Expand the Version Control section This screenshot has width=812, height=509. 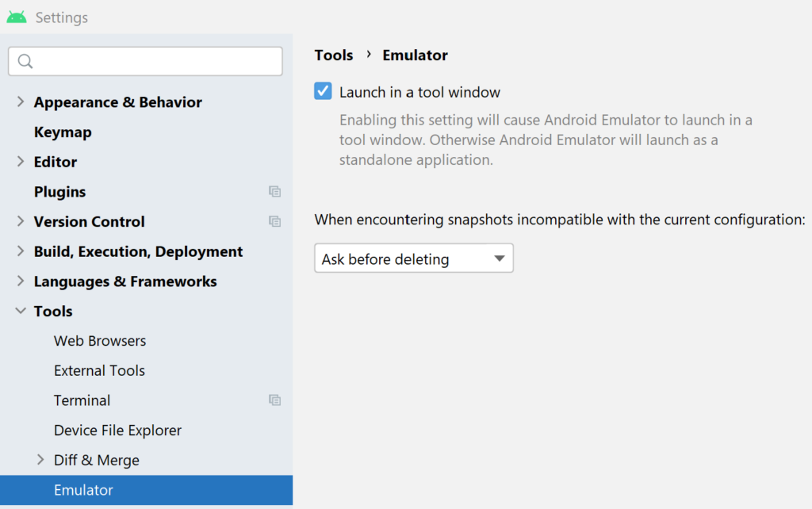tap(20, 221)
